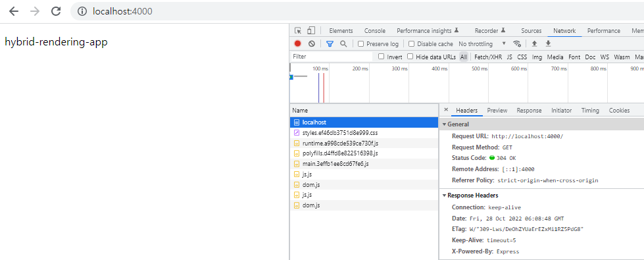
Task: Click the X-Powered-By Express header
Action: pyautogui.click(x=485, y=251)
